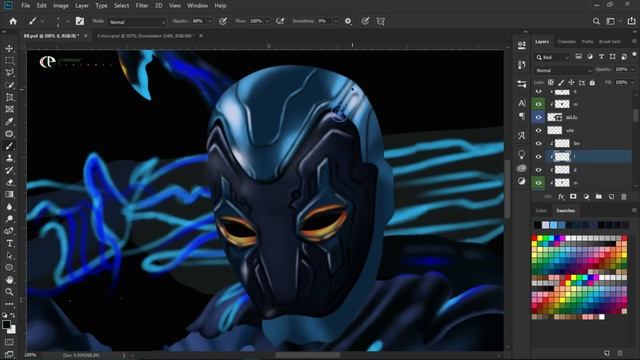Screen dimensions: 640x360
Task: Select the Gradient tool
Action: (x=9, y=194)
